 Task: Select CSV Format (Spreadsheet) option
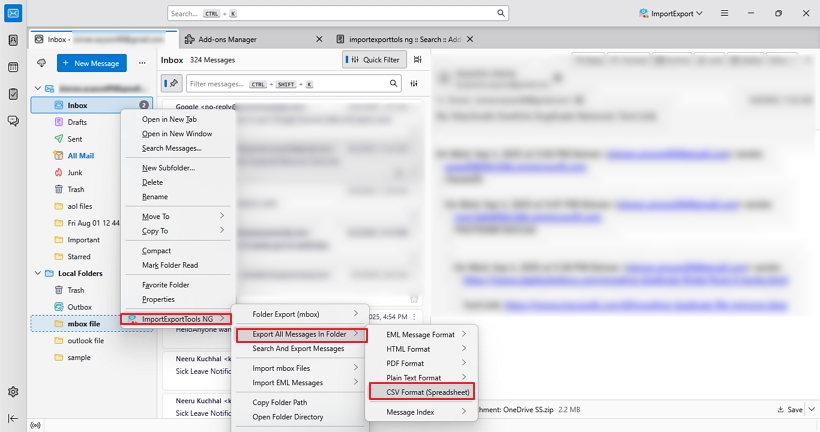[422, 392]
